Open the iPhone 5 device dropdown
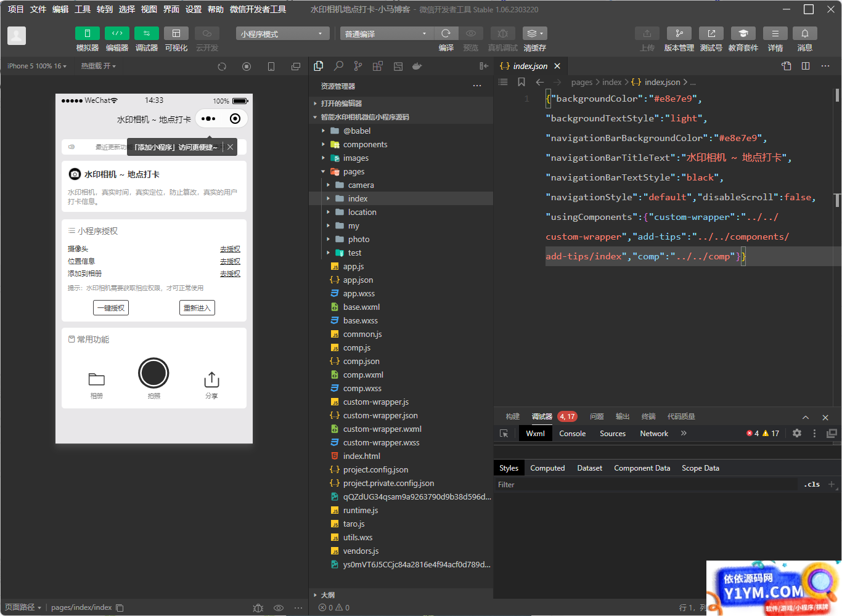 (37, 66)
